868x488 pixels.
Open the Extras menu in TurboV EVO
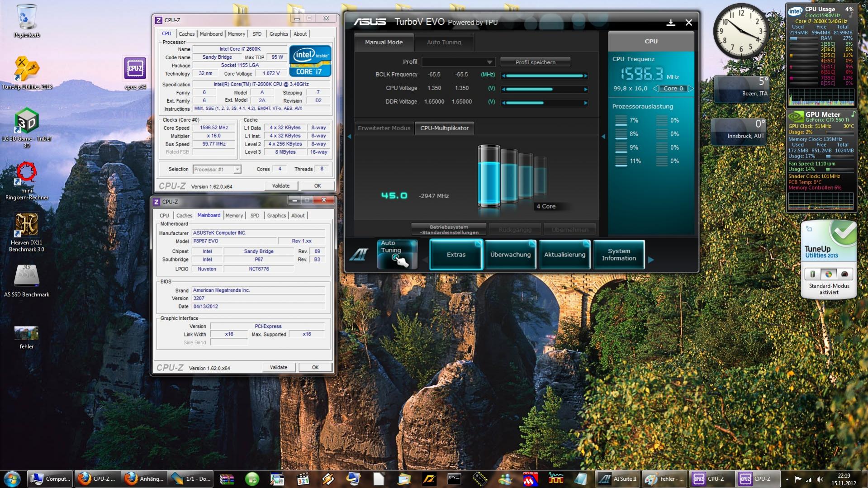(456, 255)
